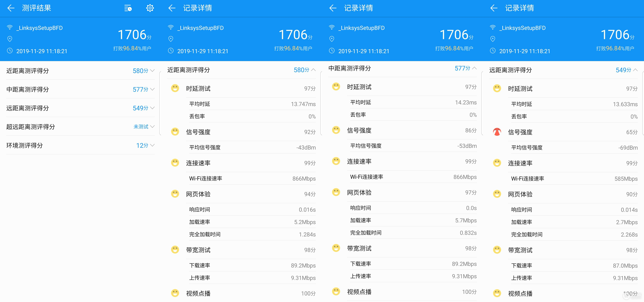The image size is (644, 302).
Task: Expand 近距离测评得分 580分 in results list
Action: pos(152,71)
